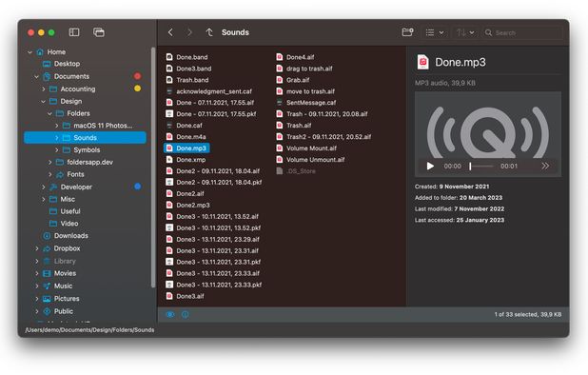
Task: Click the info icon in the status bar
Action: [186, 314]
